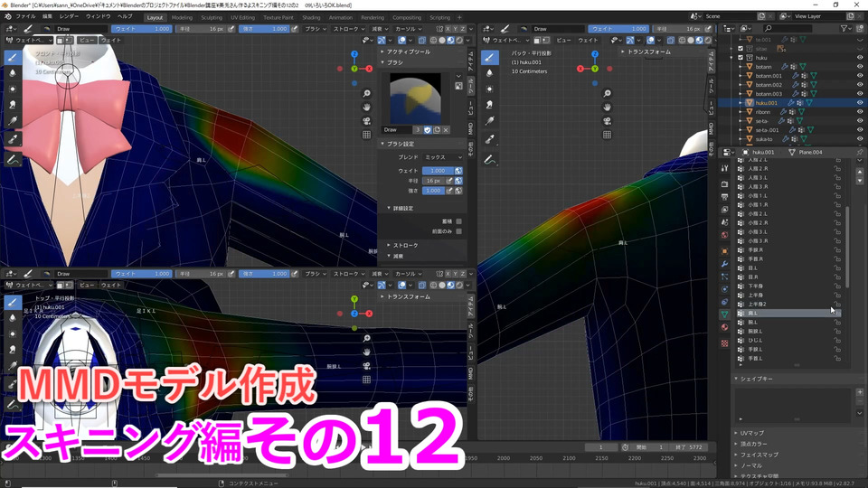
Task: Adjust the 強さ slider in brush settings
Action: pyautogui.click(x=433, y=191)
